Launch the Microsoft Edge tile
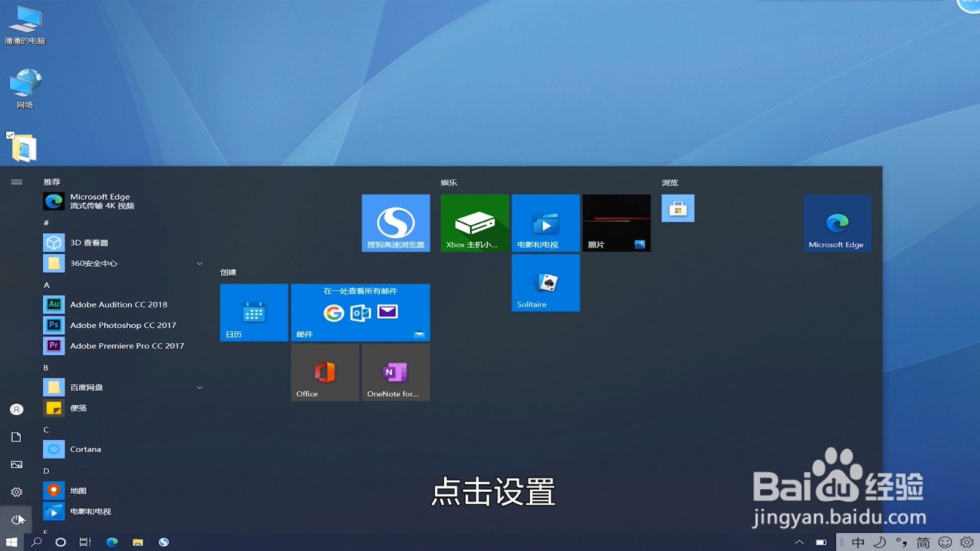This screenshot has height=551, width=980. coord(837,223)
